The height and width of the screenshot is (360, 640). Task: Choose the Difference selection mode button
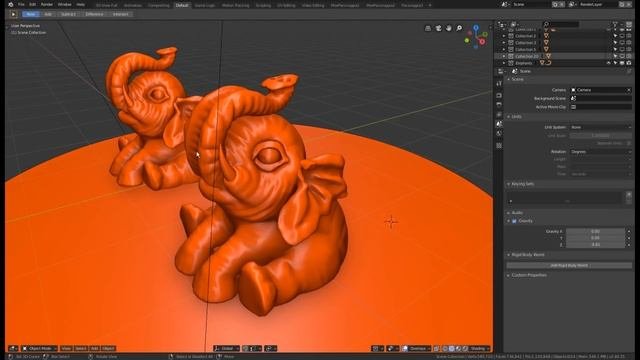coord(94,14)
